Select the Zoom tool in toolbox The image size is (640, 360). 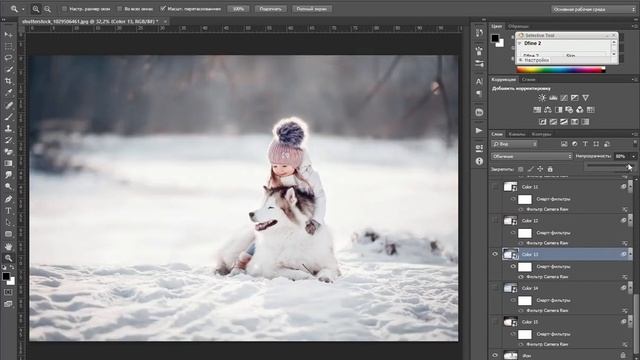[8, 258]
